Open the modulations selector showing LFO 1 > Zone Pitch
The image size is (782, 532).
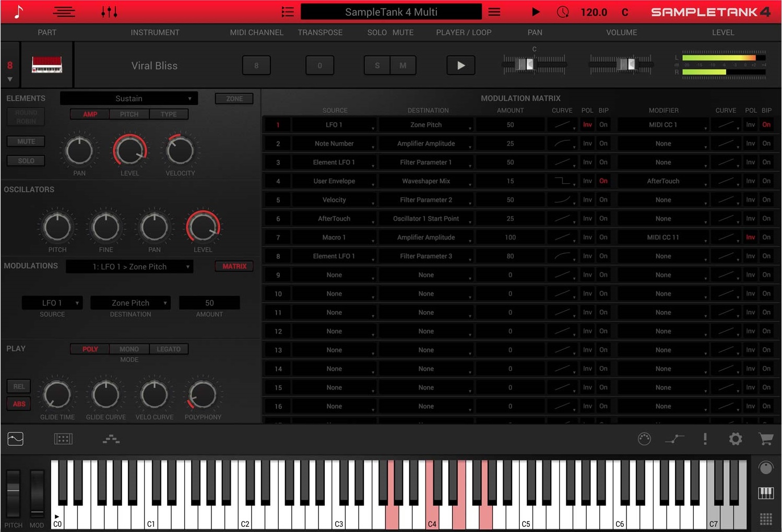(x=129, y=266)
